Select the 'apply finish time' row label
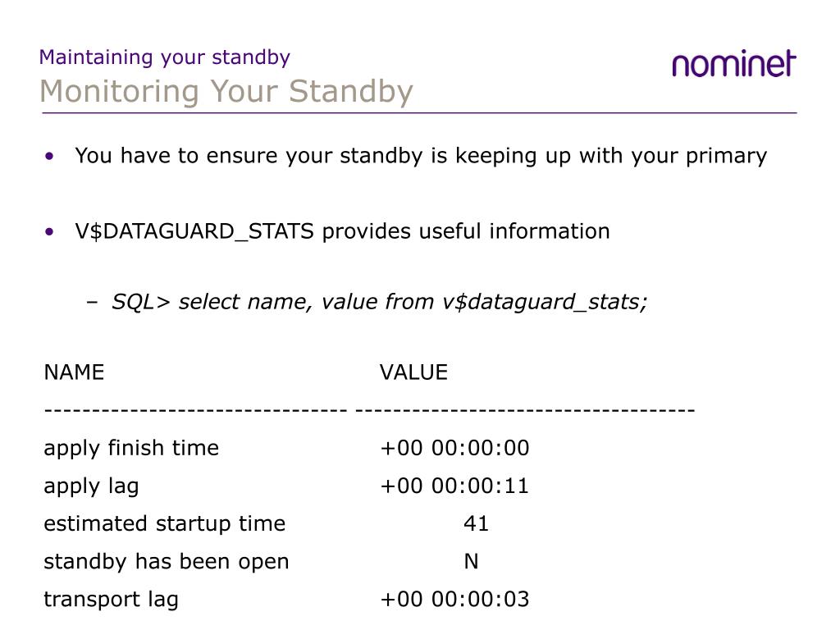This screenshot has width=840, height=630. point(131,449)
